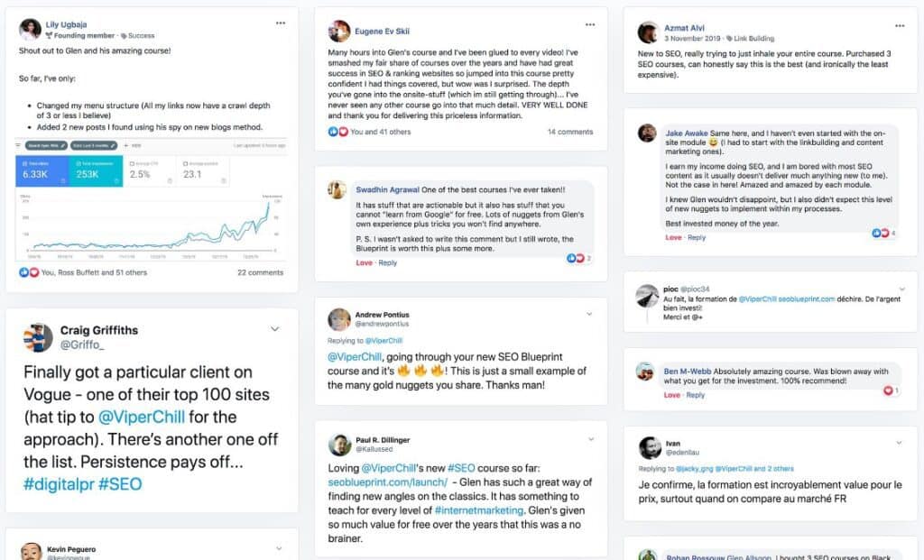Expand the options chevron on Ivan's tweet
This screenshot has width=924, height=560.
(897, 443)
